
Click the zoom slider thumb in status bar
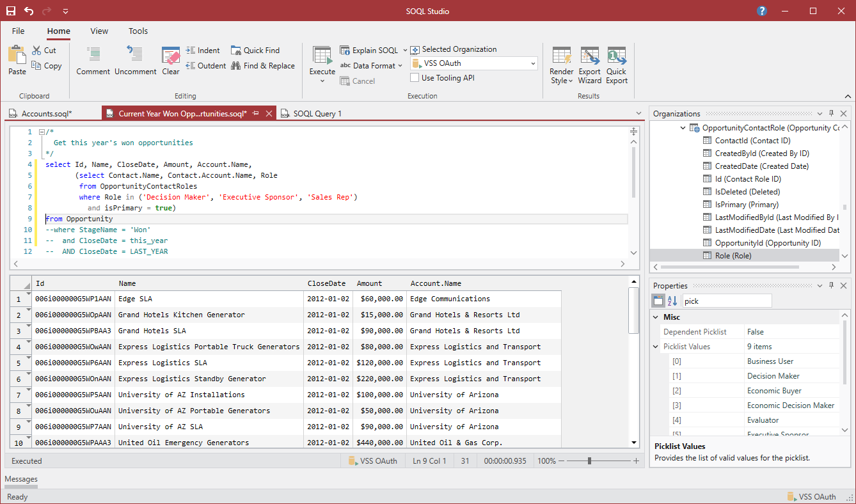tap(589, 461)
